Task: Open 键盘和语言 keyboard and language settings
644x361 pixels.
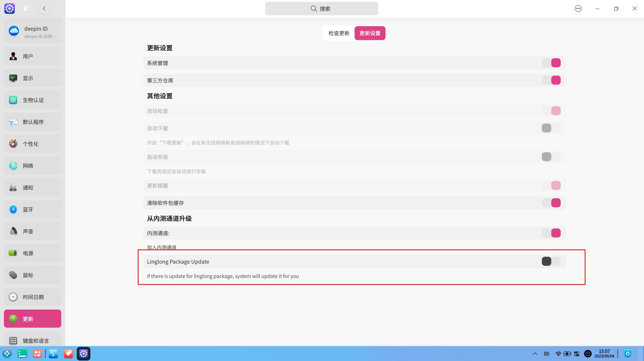Action: click(32, 340)
